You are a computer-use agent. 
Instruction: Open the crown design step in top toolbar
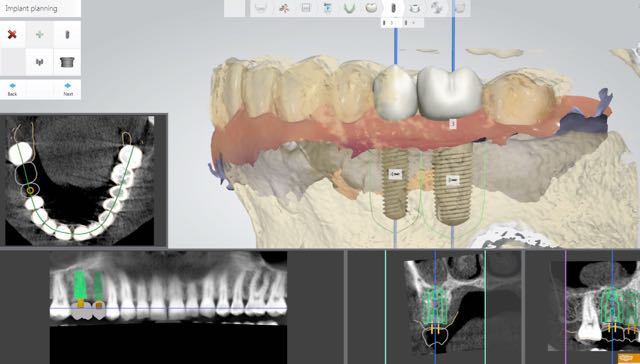[x=371, y=8]
